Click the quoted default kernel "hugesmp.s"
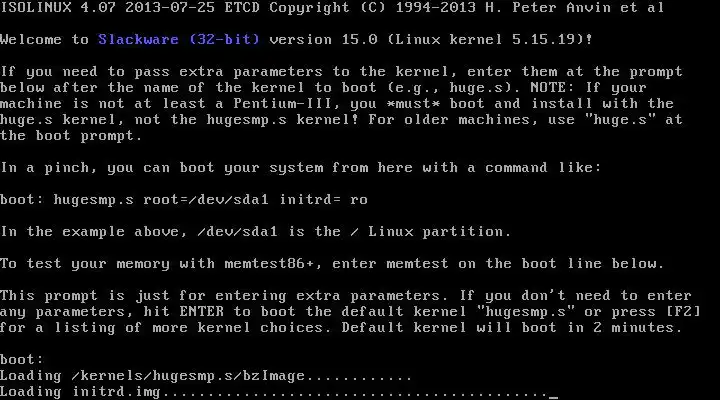 tap(525, 312)
